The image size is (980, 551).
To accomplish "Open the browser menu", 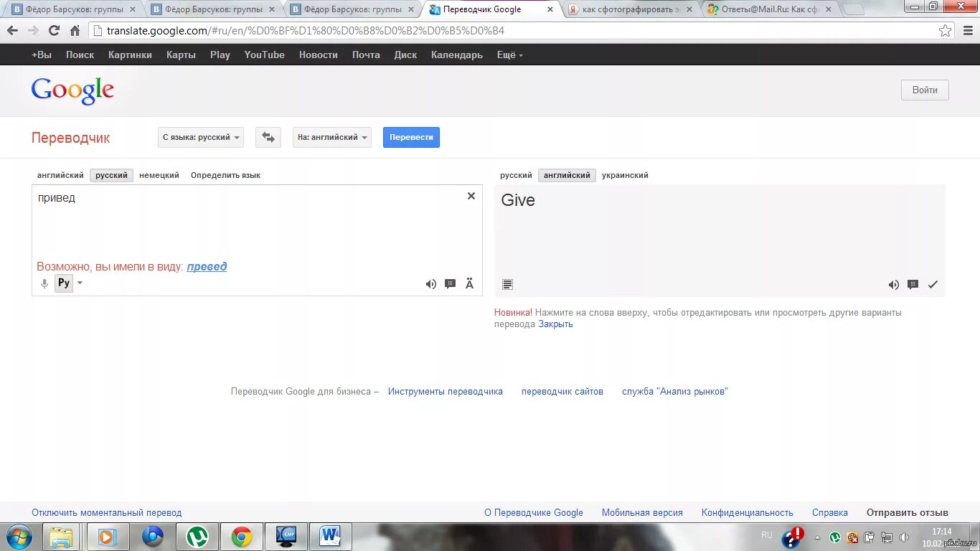I will pyautogui.click(x=967, y=31).
